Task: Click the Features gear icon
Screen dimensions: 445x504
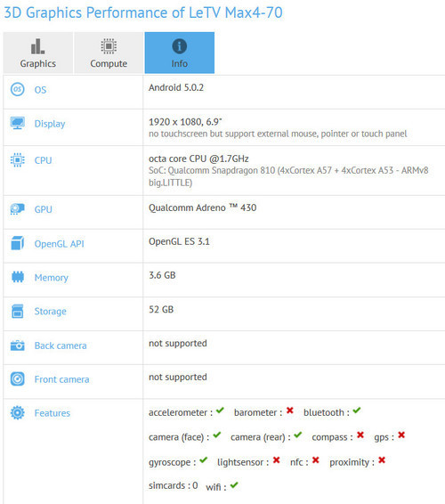Action: [x=17, y=412]
